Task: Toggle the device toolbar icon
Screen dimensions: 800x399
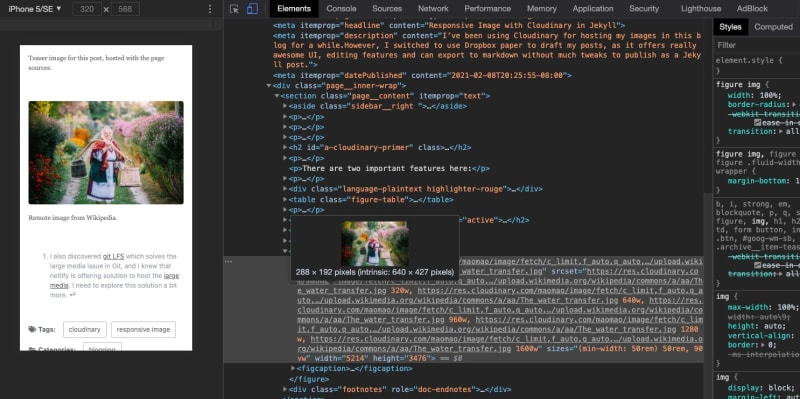Action: [x=252, y=9]
